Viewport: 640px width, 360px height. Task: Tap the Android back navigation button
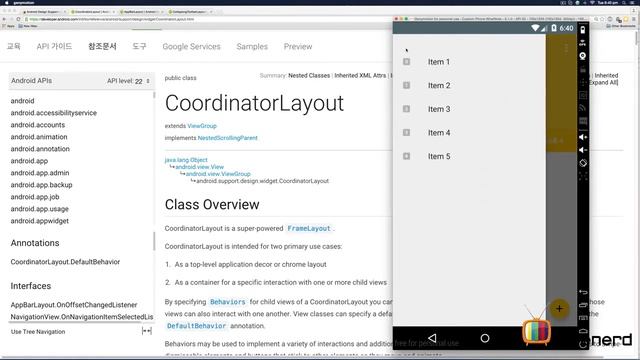pos(432,338)
